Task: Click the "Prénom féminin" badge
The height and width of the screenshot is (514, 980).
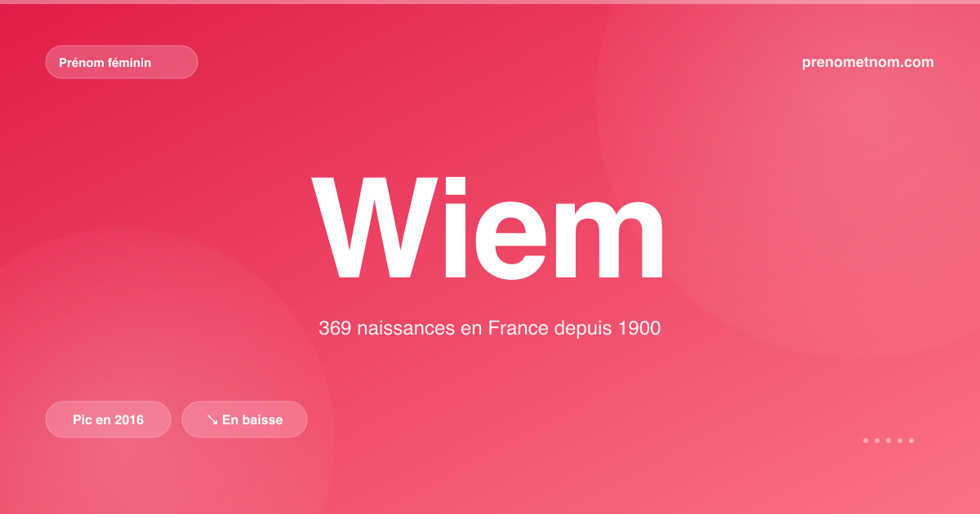Action: coord(122,62)
